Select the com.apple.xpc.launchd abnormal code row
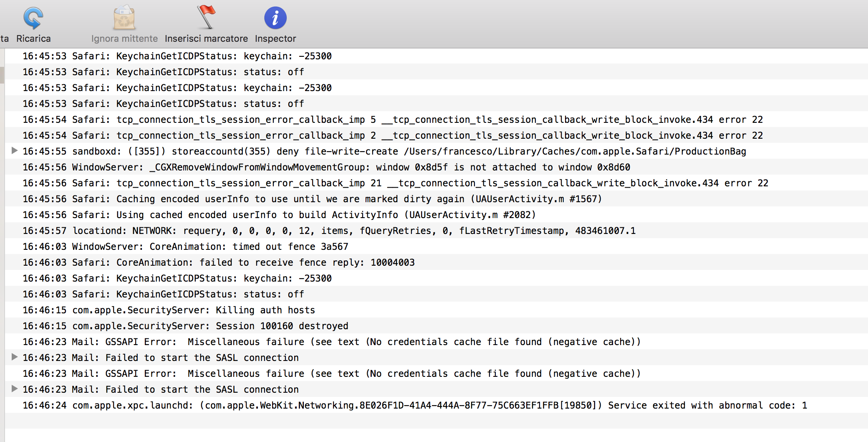 tap(437, 405)
